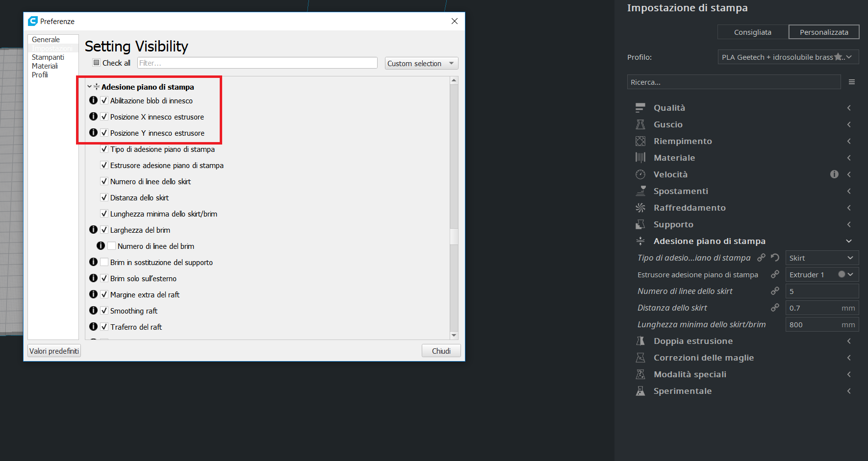The height and width of the screenshot is (461, 868).
Task: Switch to Personalizzata print setup tab
Action: coord(824,32)
